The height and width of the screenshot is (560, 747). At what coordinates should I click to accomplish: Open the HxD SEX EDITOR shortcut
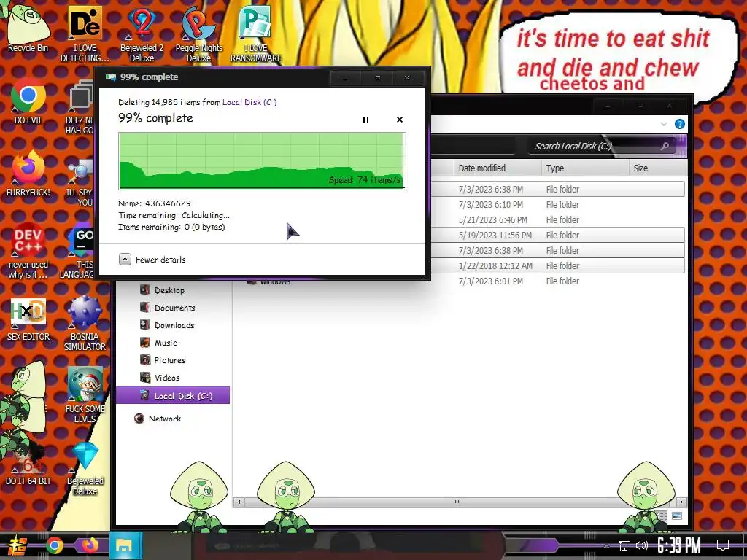point(28,320)
